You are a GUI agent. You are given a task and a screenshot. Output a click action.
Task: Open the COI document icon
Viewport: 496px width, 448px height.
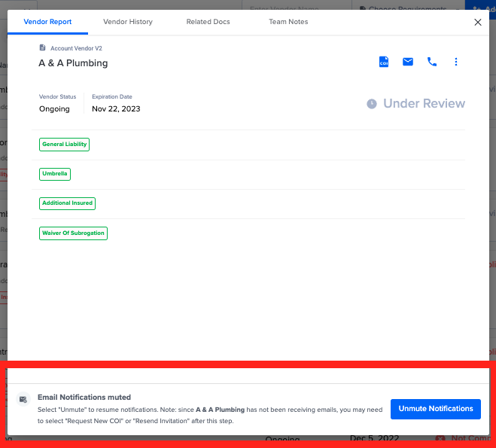[384, 62]
